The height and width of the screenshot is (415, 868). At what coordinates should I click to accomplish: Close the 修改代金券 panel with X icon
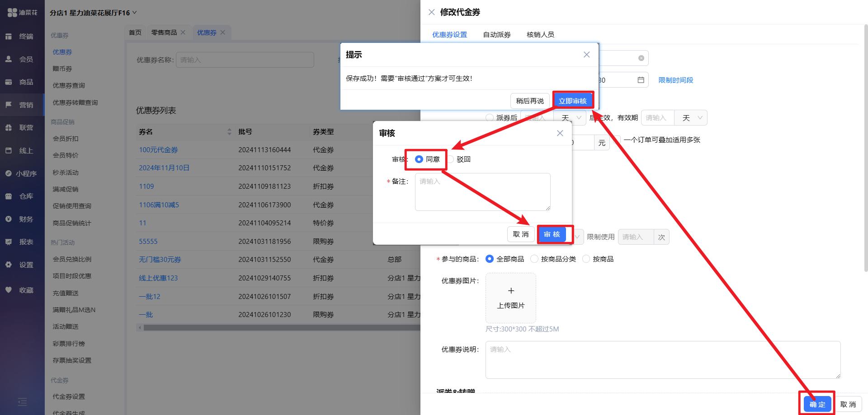coord(432,12)
